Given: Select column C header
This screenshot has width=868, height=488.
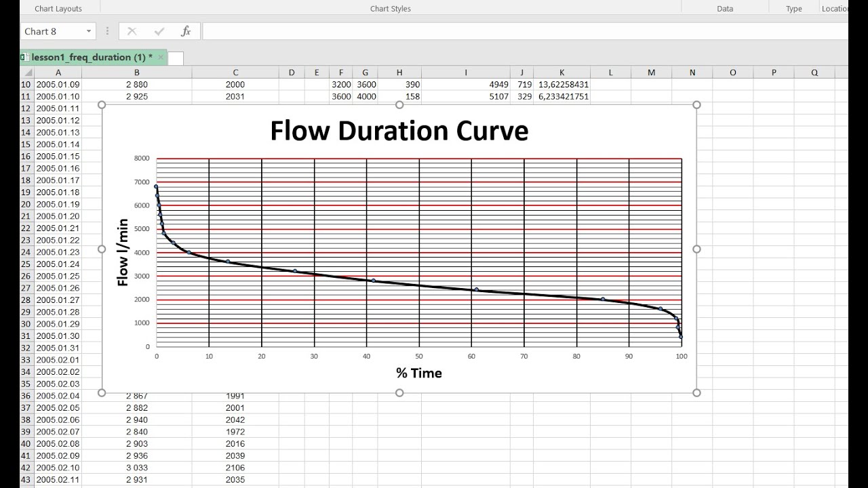Looking at the screenshot, I should pos(235,73).
